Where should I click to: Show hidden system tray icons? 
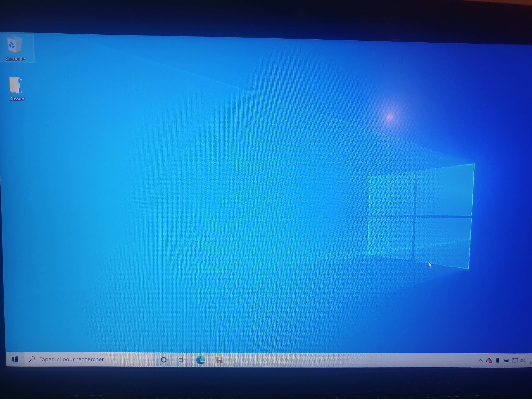click(480, 360)
